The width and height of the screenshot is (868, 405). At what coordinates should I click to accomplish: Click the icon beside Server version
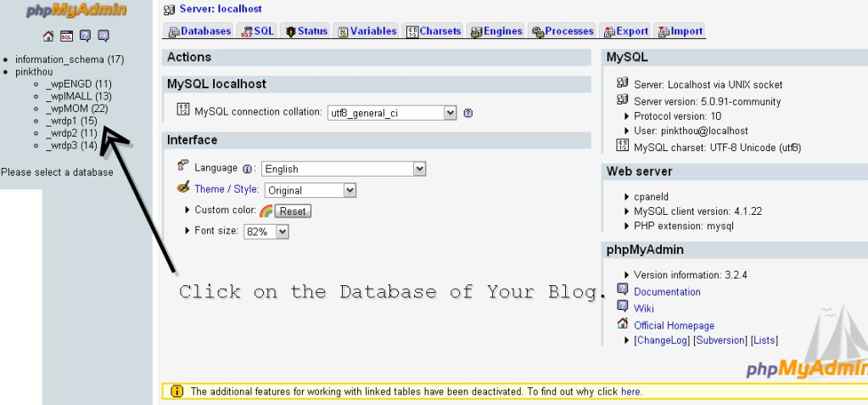(623, 99)
